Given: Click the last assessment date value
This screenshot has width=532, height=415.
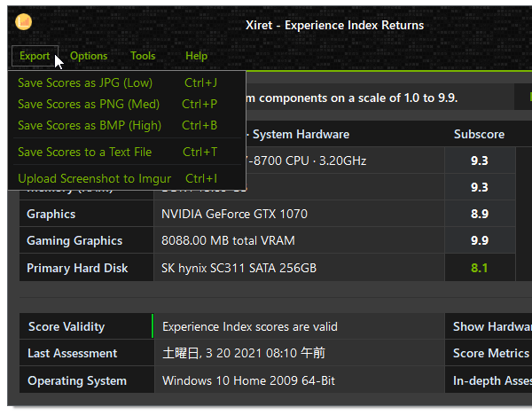Looking at the screenshot, I should click(244, 353).
